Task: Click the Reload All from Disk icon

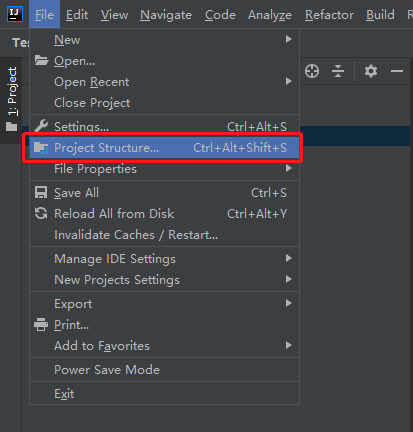Action: [x=41, y=214]
